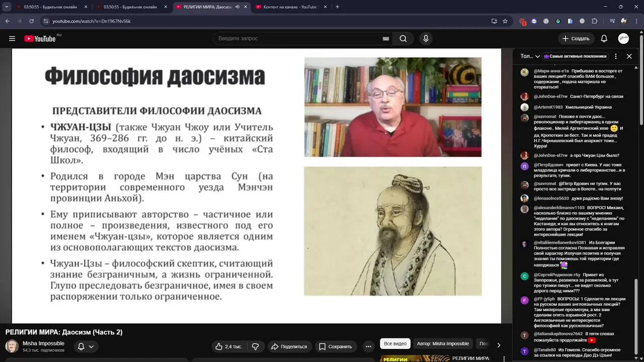Click @tatianakapitonova7662 chat author name
This screenshot has height=362, width=644.
(x=558, y=333)
